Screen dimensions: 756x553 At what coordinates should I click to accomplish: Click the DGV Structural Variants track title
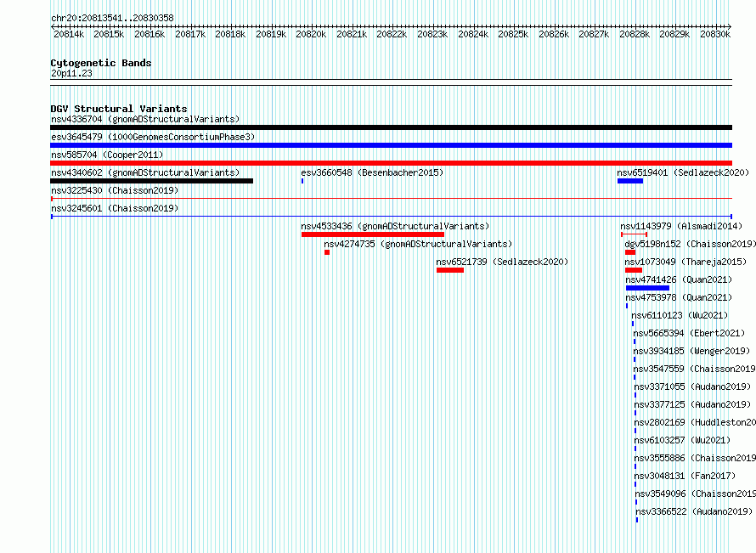[119, 109]
